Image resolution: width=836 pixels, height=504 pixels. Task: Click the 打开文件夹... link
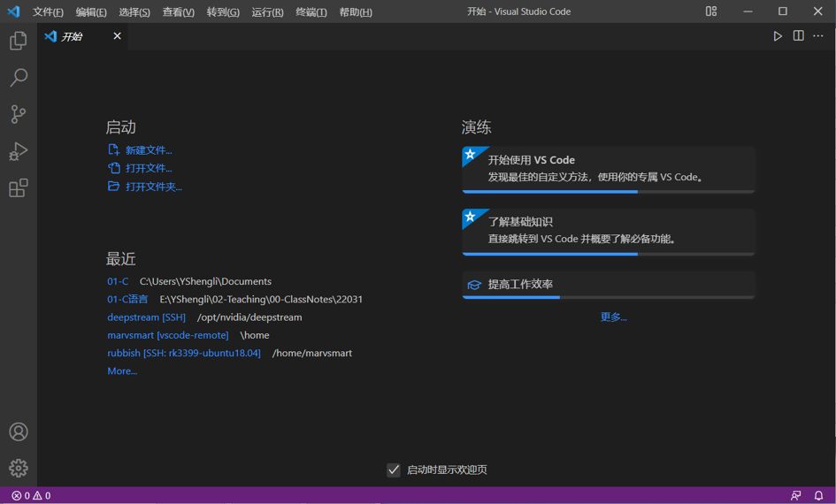click(x=154, y=187)
